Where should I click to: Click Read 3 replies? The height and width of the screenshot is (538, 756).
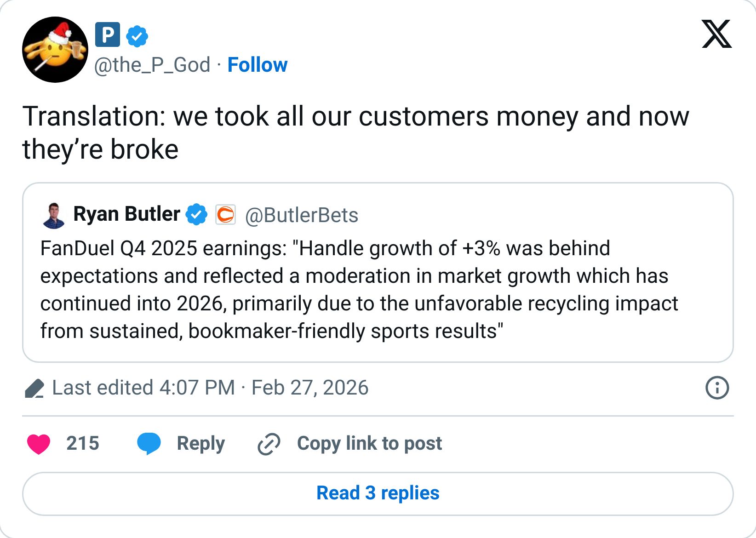378,492
